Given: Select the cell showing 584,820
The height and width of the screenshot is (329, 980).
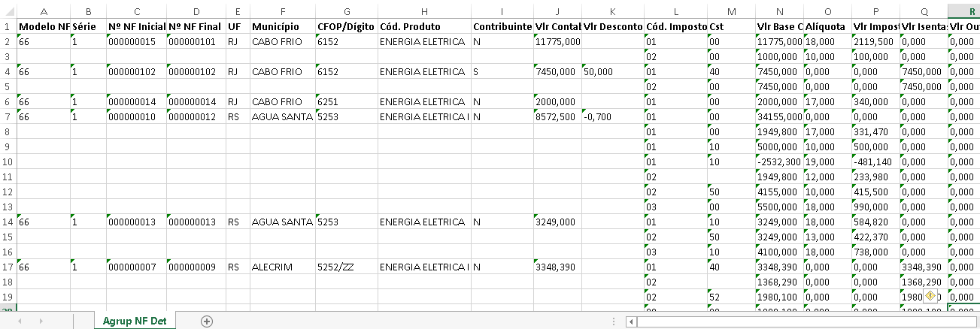Looking at the screenshot, I should (x=875, y=222).
